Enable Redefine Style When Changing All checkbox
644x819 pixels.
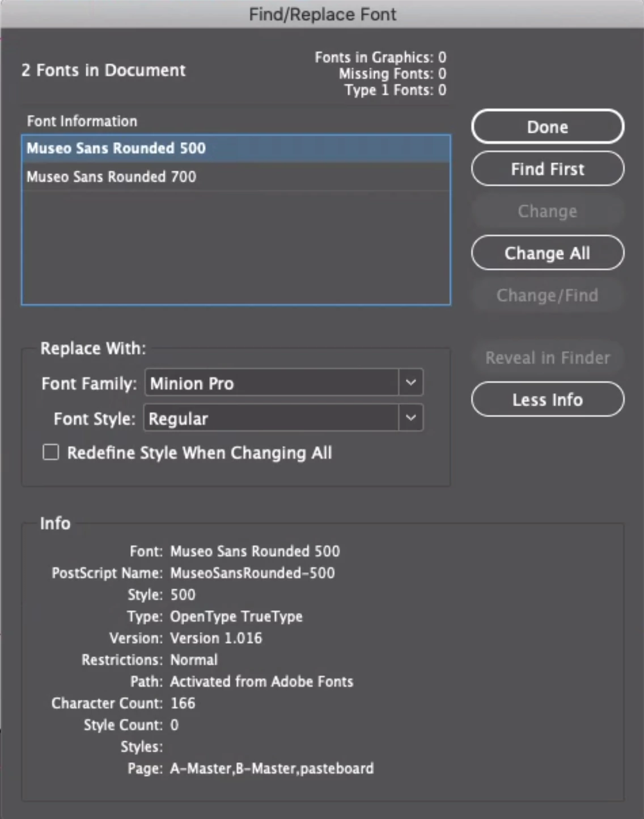tap(51, 452)
